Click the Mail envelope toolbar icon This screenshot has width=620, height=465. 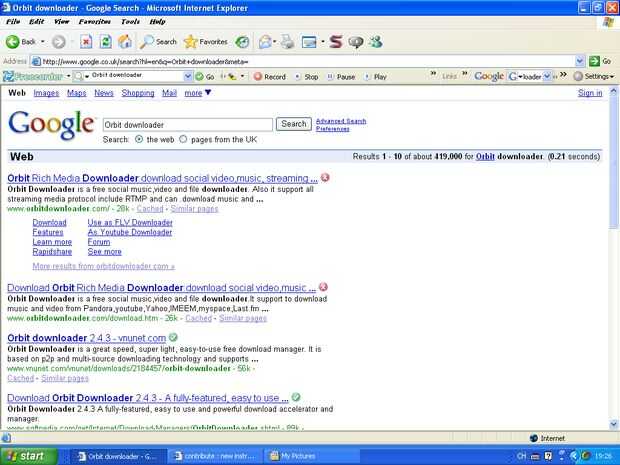pyautogui.click(x=265, y=42)
